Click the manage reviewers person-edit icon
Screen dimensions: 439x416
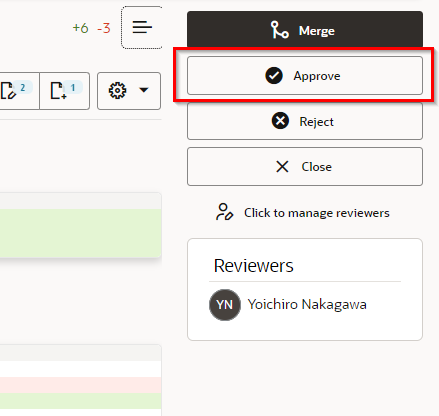(x=225, y=212)
